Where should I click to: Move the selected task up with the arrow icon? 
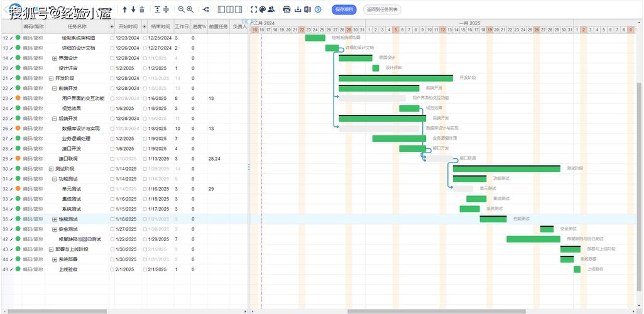tap(125, 9)
